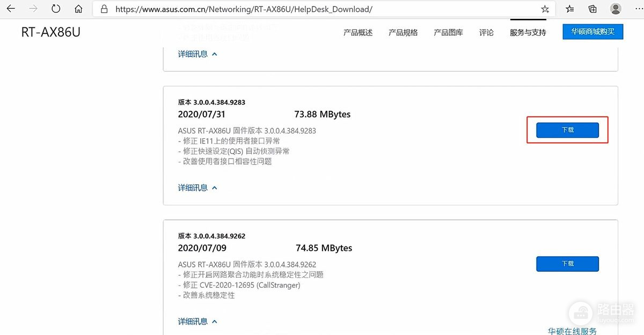Open the 产品概述 tab

[x=358, y=33]
